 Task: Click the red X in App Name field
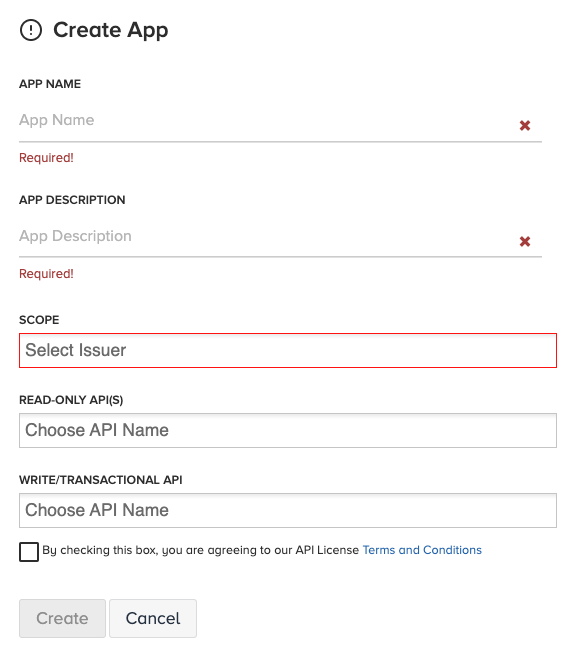[524, 125]
